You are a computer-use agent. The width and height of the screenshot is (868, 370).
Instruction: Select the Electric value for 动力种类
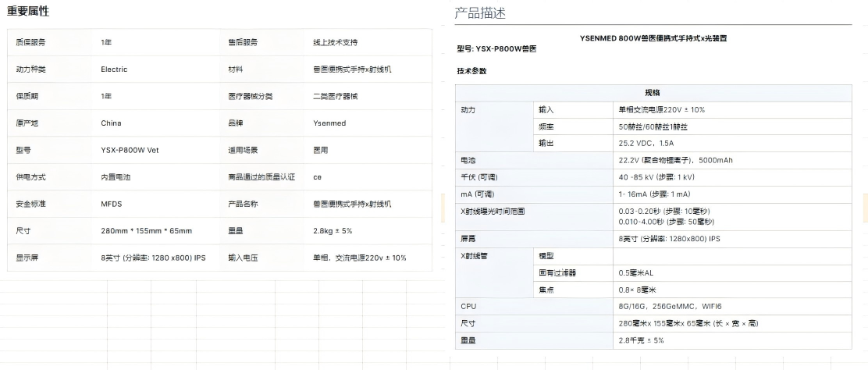click(114, 69)
